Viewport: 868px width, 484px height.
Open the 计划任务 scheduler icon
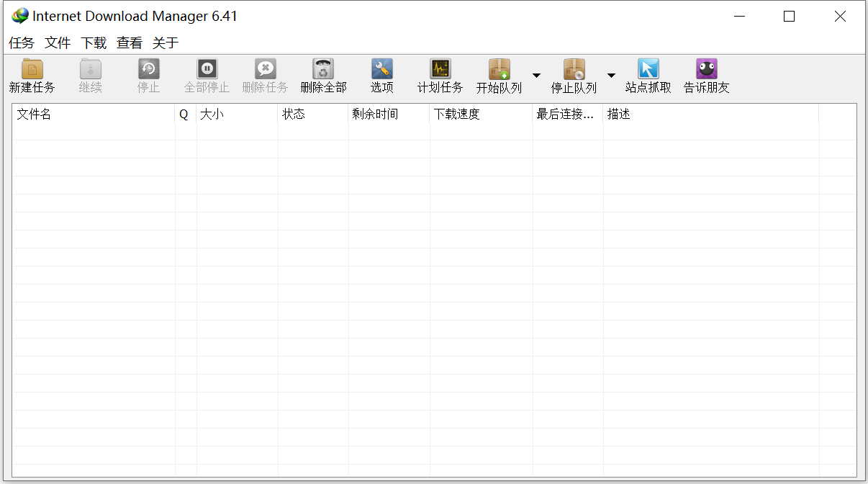440,69
